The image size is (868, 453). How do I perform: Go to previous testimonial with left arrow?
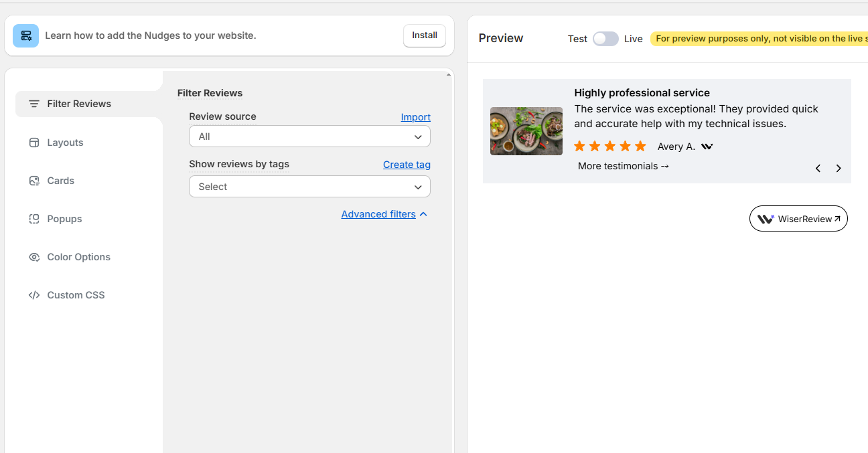818,169
